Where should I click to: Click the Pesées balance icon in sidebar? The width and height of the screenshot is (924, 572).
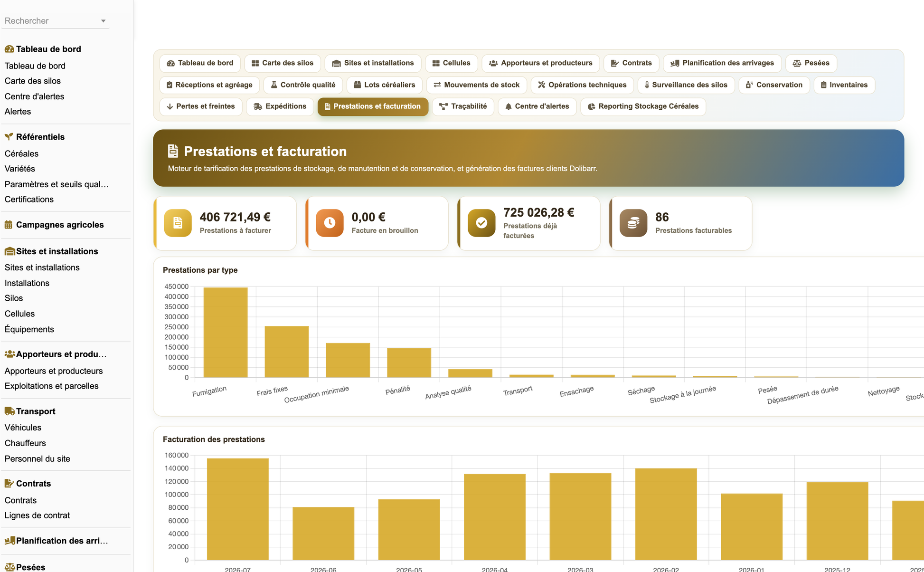pos(9,567)
